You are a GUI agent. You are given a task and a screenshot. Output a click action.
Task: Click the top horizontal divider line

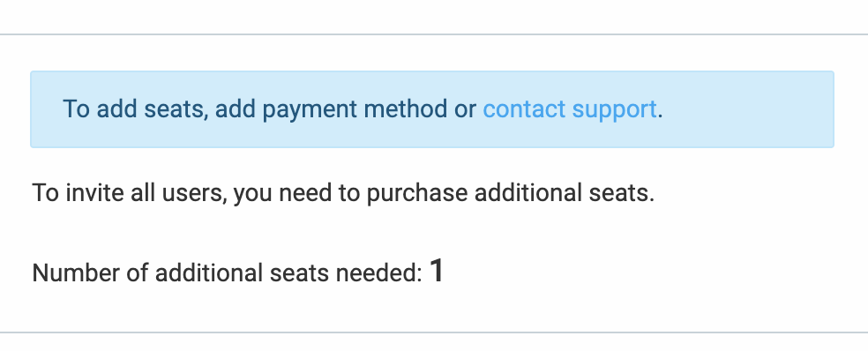coord(434,34)
